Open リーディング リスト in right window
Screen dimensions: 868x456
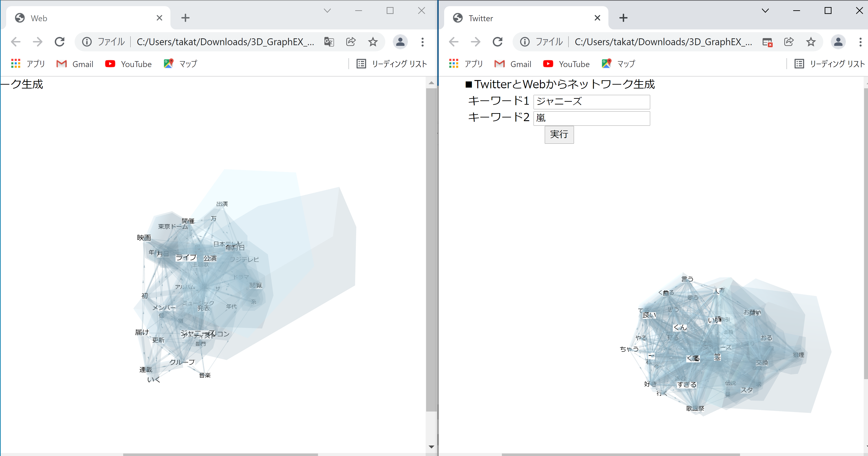coord(829,64)
